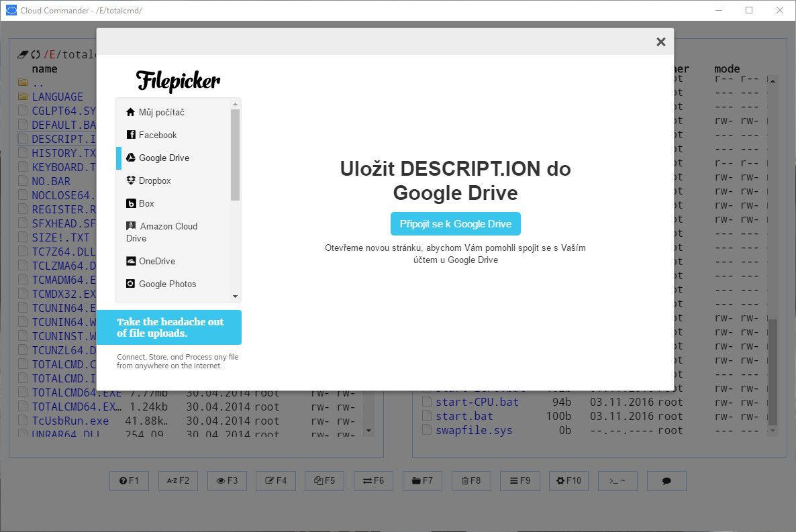Click the Filepicker logo
The height and width of the screenshot is (532, 796).
tap(178, 81)
